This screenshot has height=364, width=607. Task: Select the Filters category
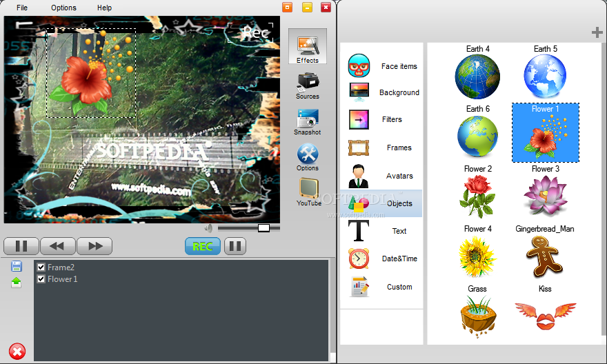click(x=381, y=119)
